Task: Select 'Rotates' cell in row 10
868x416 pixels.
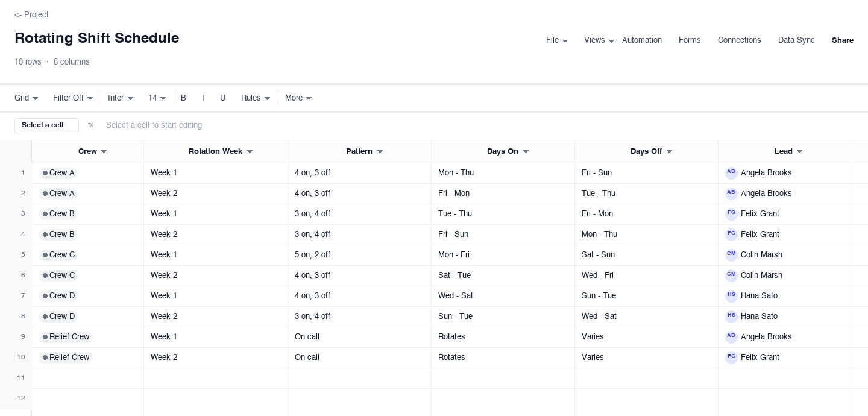Action: pyautogui.click(x=503, y=358)
